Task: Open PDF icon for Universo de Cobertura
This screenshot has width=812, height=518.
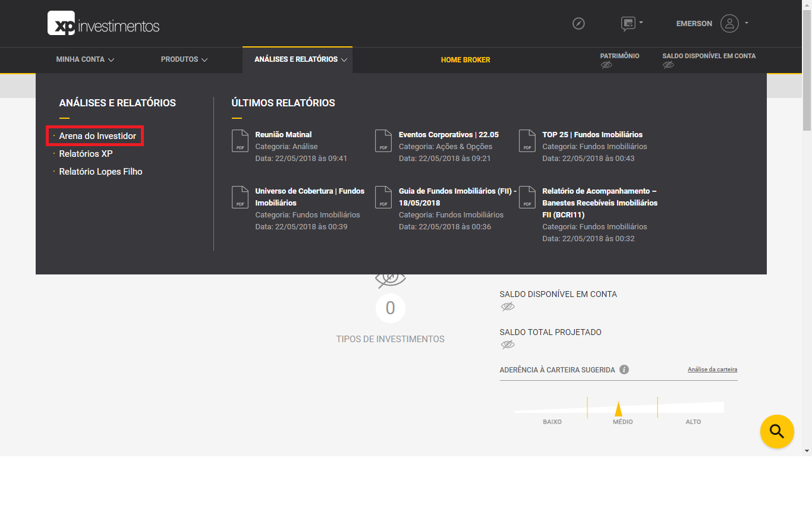Action: (240, 197)
